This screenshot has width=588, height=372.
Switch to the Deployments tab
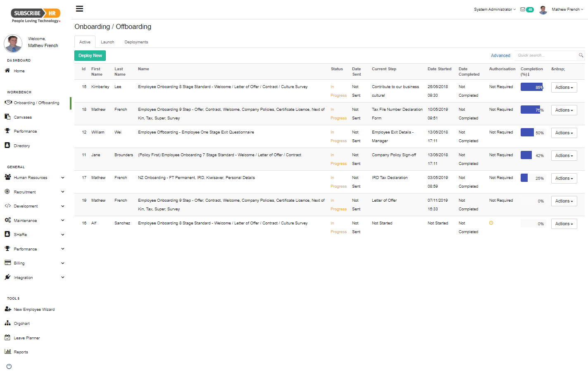[136, 42]
